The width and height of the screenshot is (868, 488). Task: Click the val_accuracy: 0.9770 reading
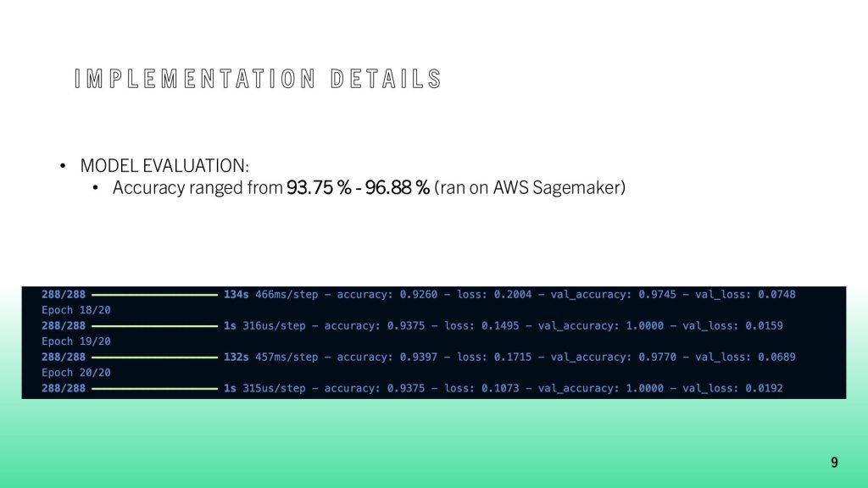pyautogui.click(x=613, y=358)
